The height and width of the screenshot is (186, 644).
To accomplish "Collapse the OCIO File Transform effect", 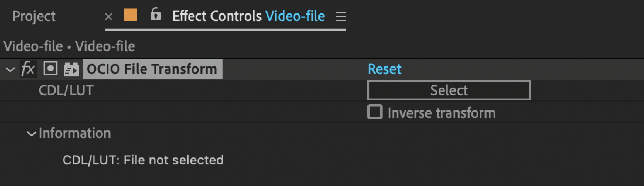I will coord(10,69).
